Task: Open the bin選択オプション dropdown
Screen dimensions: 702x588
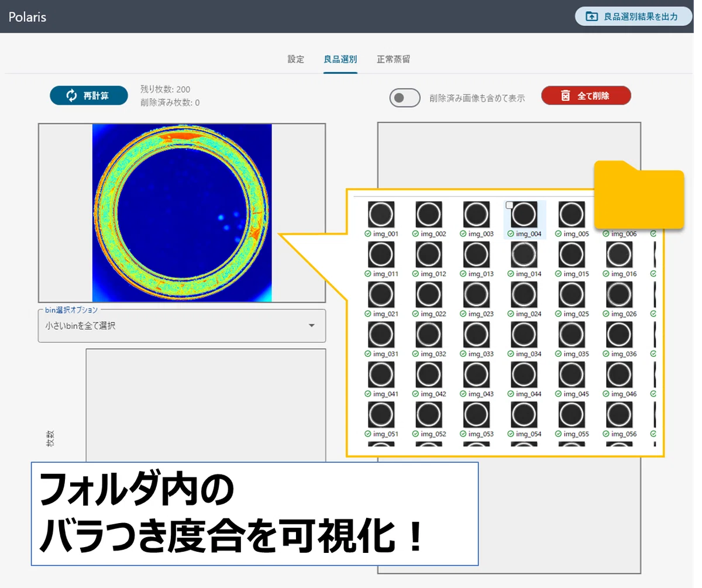Action: [182, 325]
